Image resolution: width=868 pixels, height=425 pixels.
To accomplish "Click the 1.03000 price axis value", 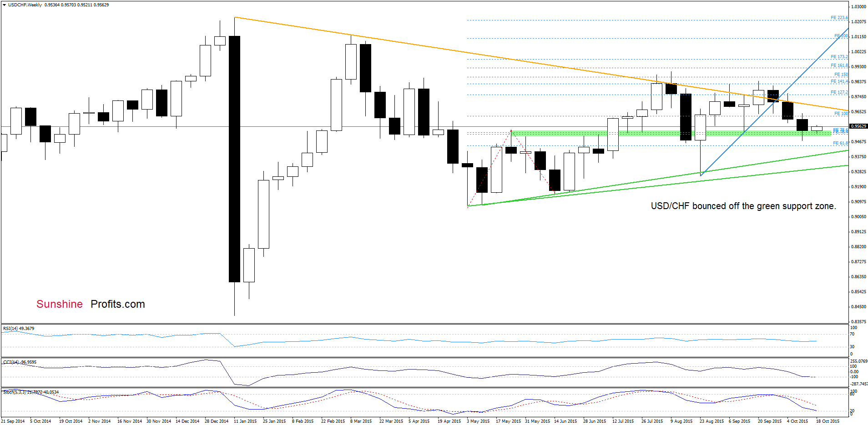I will 858,7.
